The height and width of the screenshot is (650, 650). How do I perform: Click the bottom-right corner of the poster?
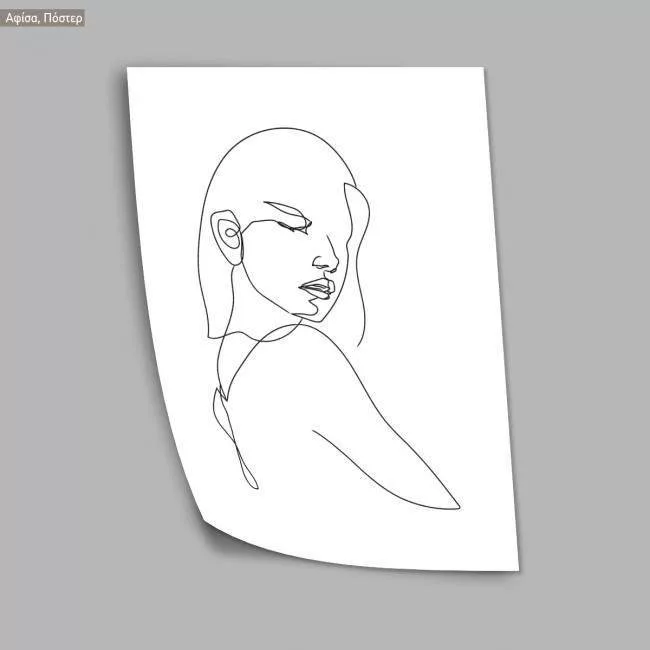(514, 567)
